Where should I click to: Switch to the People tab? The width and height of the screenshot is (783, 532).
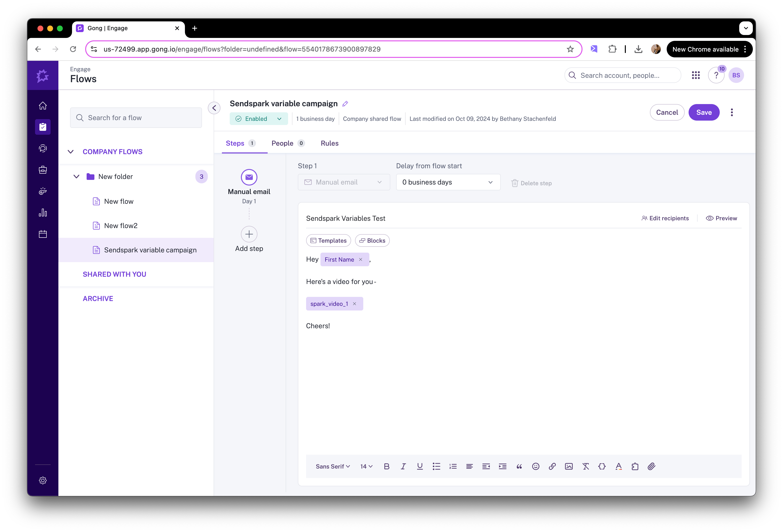tap(288, 143)
